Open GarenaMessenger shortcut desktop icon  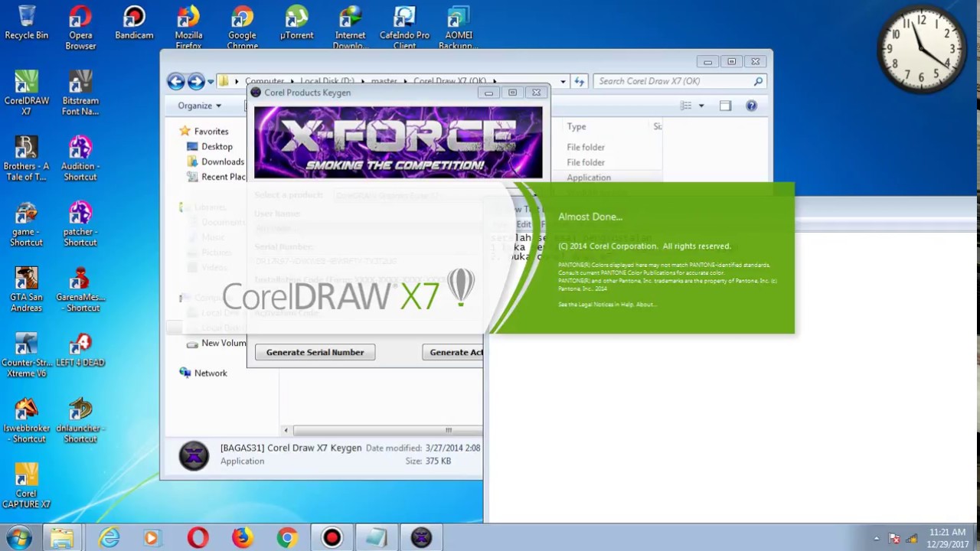[80, 289]
